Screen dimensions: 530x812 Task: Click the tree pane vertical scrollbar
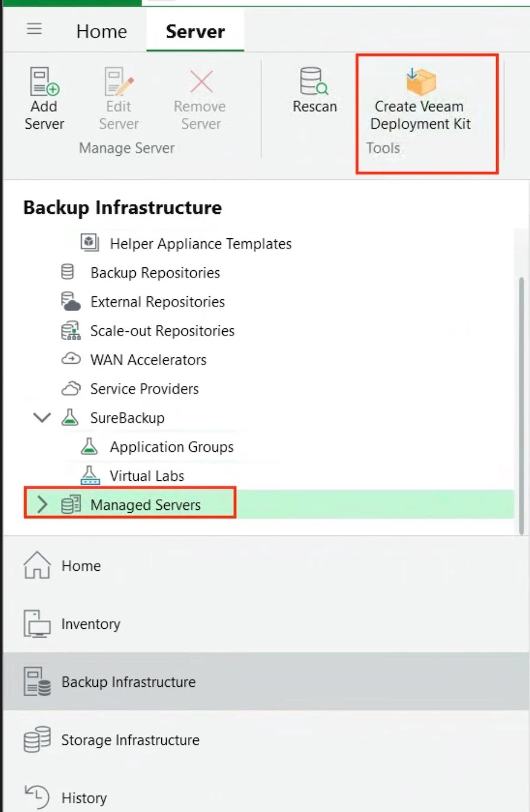(521, 403)
